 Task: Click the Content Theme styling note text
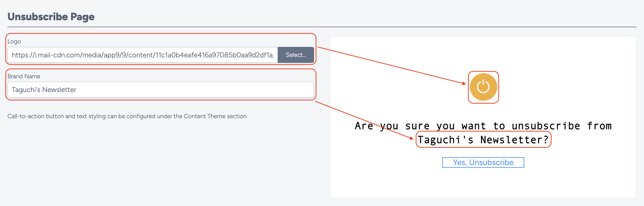click(x=127, y=116)
